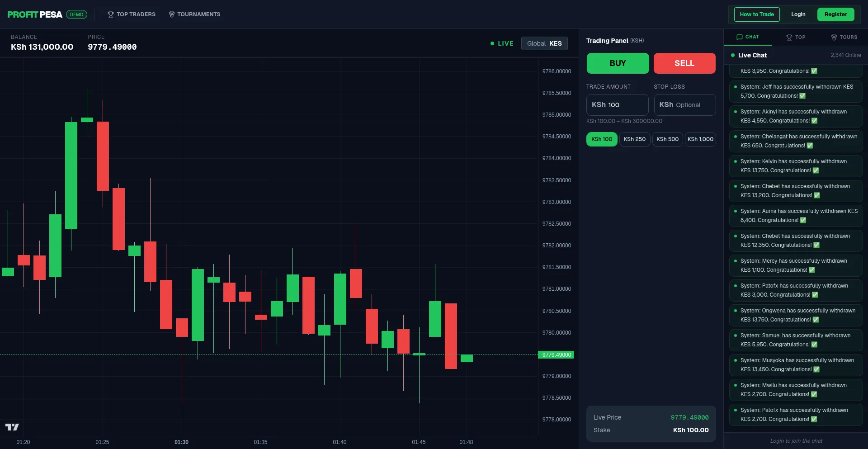Click the '2,341 Online' count
This screenshot has width=868, height=449.
click(846, 55)
